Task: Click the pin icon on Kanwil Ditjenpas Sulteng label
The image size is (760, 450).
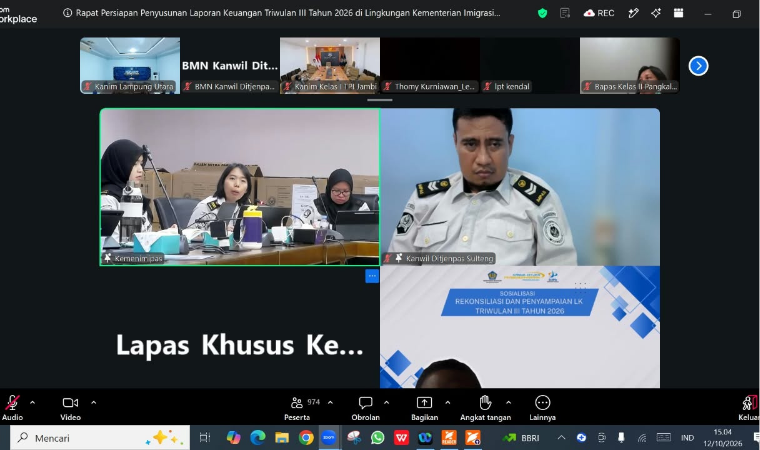Action: [x=399, y=258]
